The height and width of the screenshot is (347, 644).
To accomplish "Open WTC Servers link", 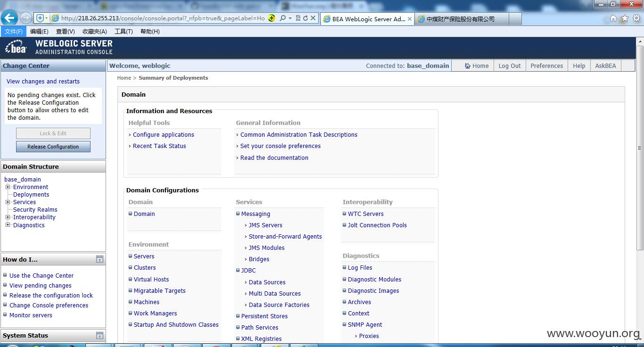I will coord(366,214).
